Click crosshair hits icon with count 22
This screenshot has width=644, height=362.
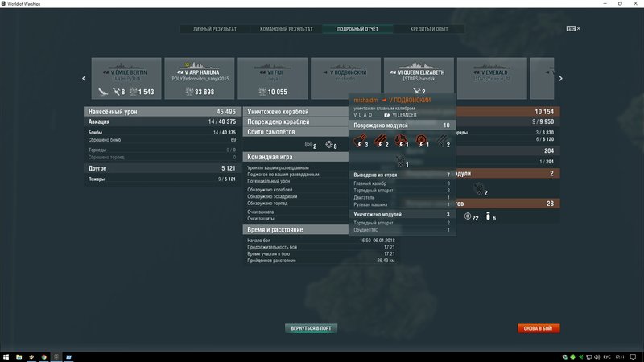point(468,216)
